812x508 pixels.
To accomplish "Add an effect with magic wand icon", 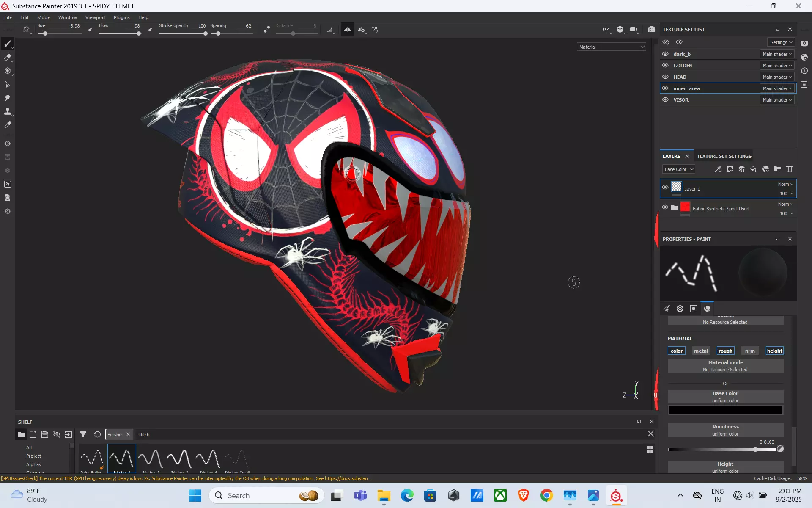I will click(x=718, y=169).
